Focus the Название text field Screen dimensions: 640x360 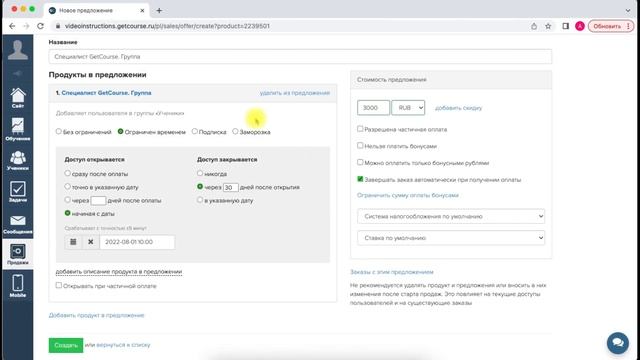[x=300, y=57]
